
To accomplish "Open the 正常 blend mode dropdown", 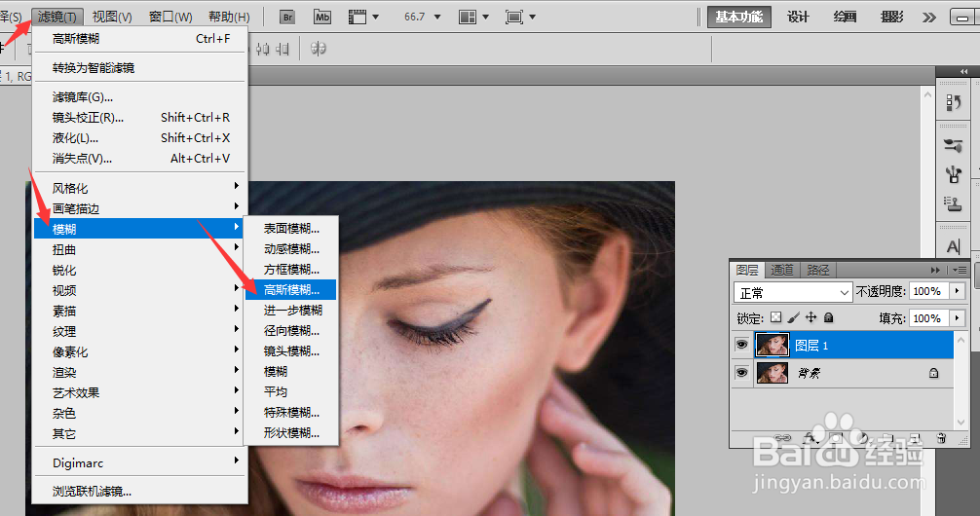I will tap(793, 292).
